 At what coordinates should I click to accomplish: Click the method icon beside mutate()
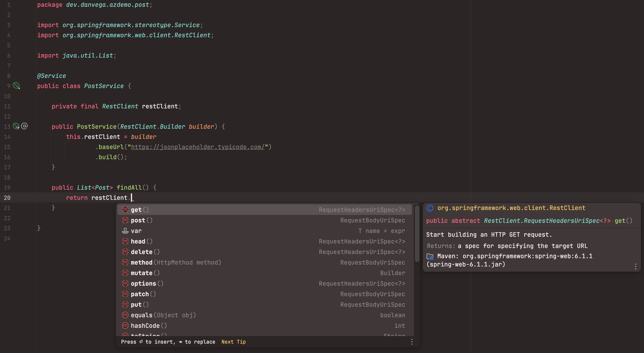tap(125, 273)
